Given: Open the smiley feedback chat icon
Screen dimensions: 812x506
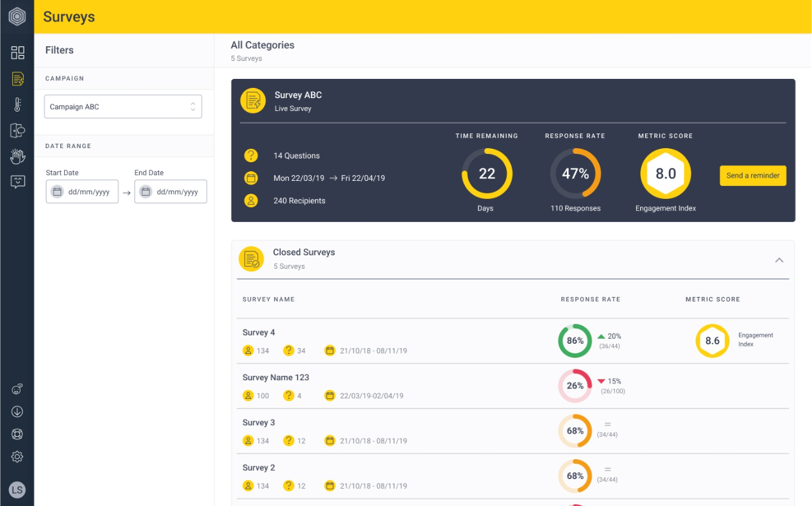Looking at the screenshot, I should (17, 181).
